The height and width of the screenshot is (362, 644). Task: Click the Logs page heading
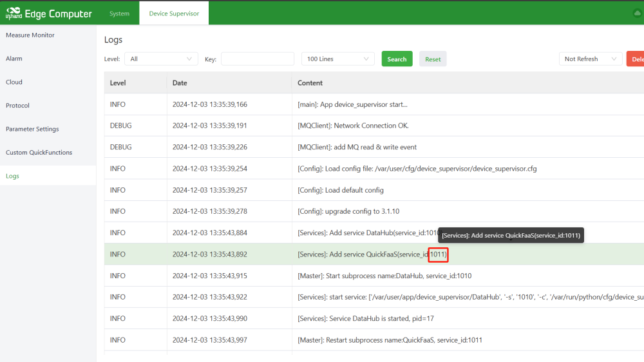113,40
